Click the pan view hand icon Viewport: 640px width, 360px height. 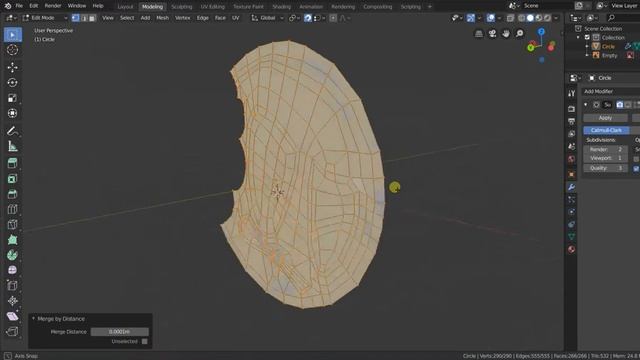click(x=506, y=33)
